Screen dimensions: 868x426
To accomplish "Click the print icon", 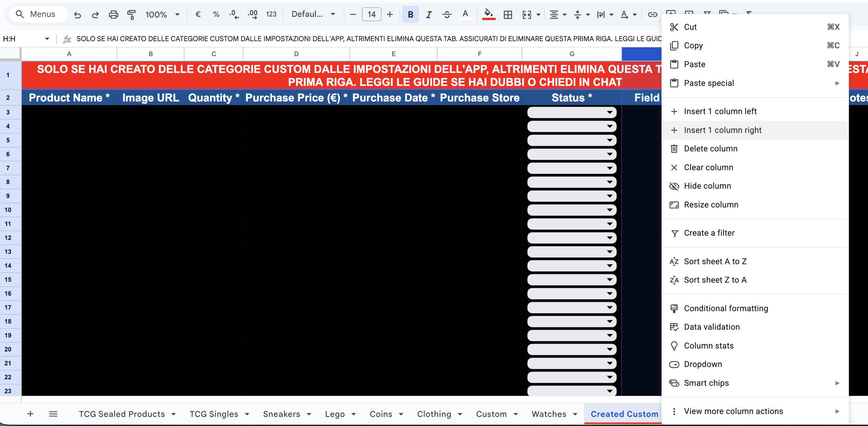I will 113,15.
